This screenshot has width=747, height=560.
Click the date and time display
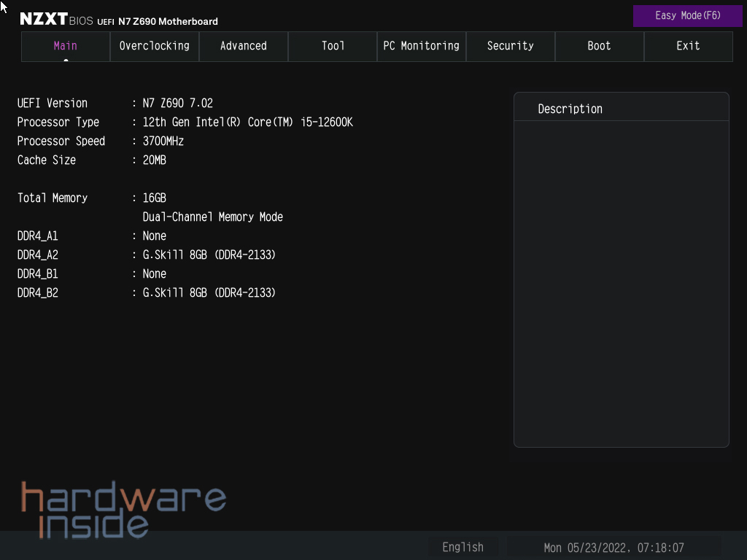614,547
